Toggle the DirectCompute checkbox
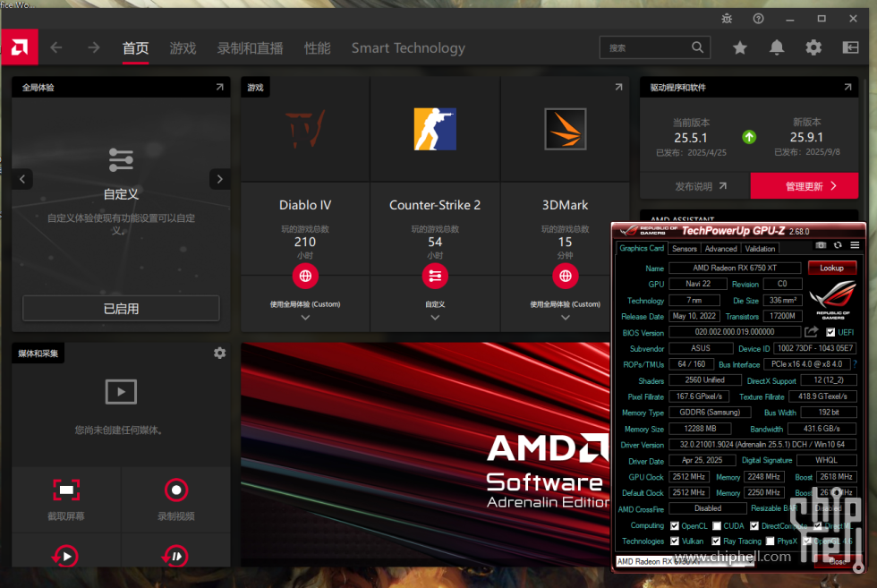The image size is (877, 588). [754, 526]
